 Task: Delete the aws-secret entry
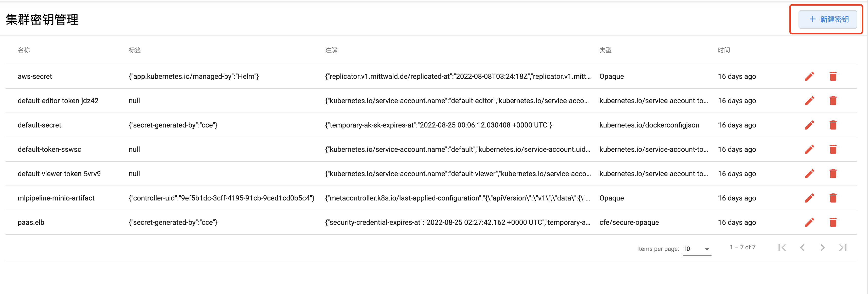[x=833, y=77]
